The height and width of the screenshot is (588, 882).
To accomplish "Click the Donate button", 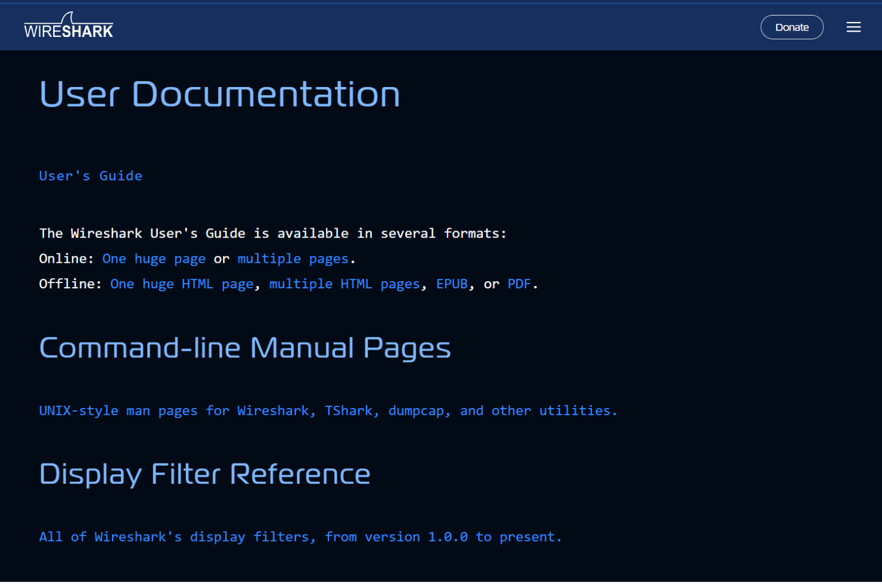I will 792,27.
